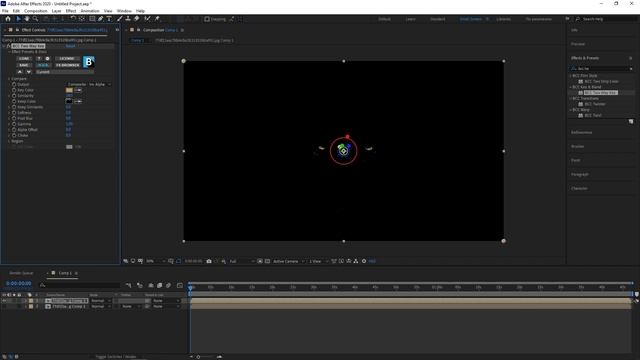Toggle Snapping checkbox in toolbar
640x360 pixels.
[207, 19]
